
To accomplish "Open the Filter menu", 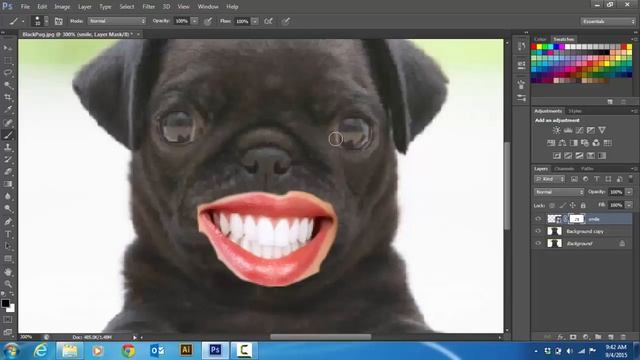I will [149, 7].
